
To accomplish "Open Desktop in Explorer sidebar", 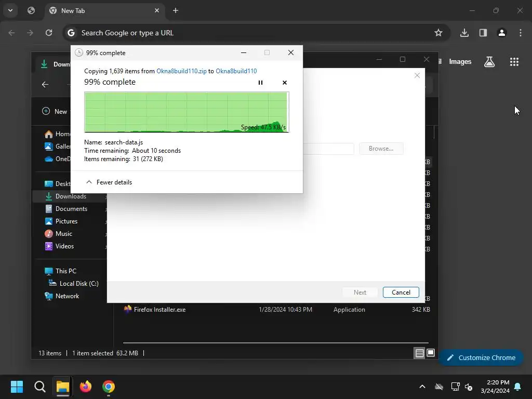I will [58, 183].
